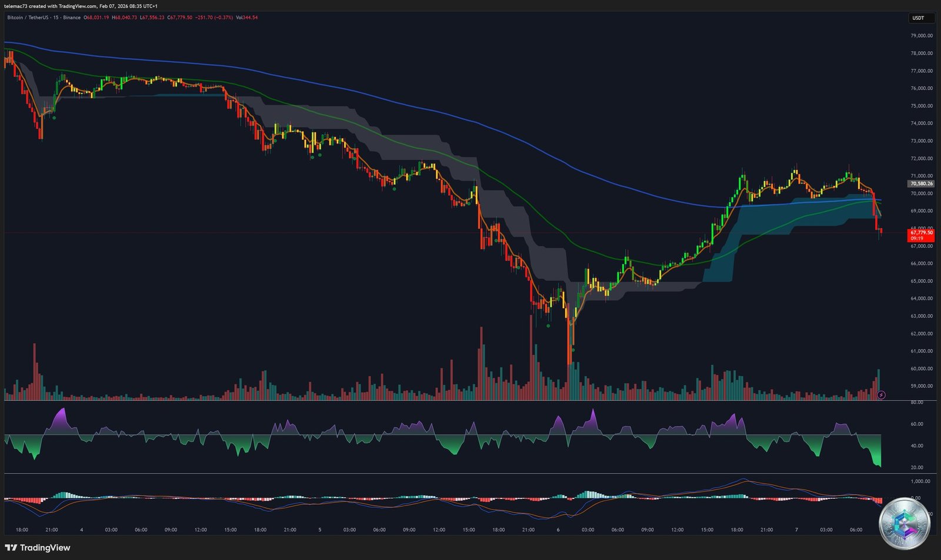Select the Bitcoin / TetherUS symbol name
Screen dimensions: 941x560
click(27, 18)
